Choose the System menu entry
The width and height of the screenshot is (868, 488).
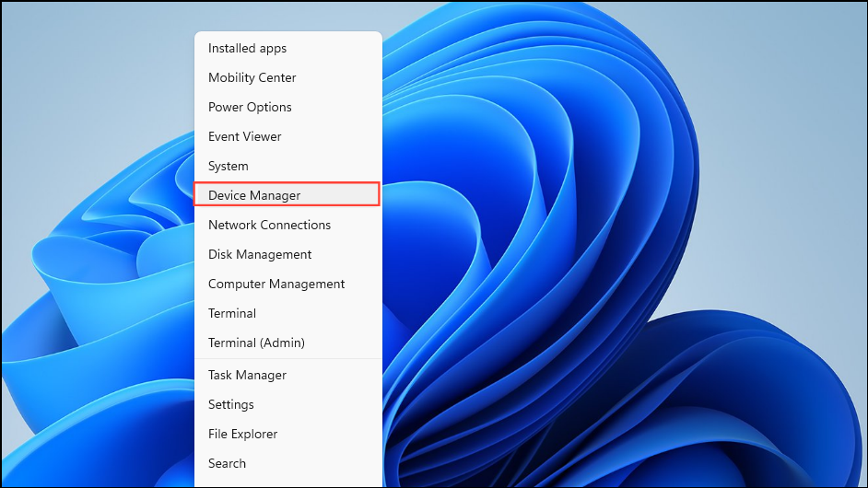tap(287, 166)
